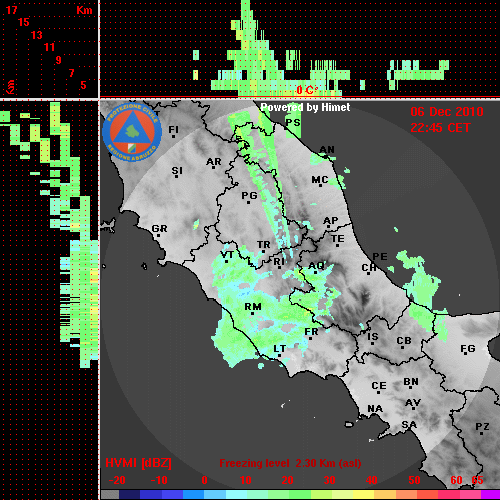Select the FG city label
The height and width of the screenshot is (500, 500).
coord(468,349)
